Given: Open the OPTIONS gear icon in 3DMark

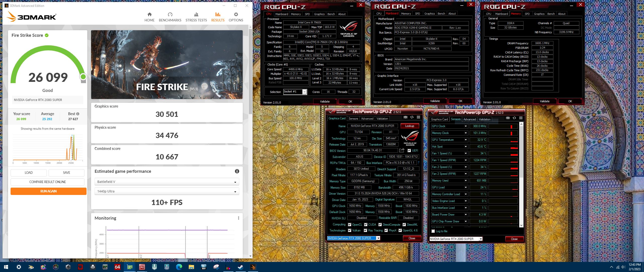Looking at the screenshot, I should (x=236, y=14).
